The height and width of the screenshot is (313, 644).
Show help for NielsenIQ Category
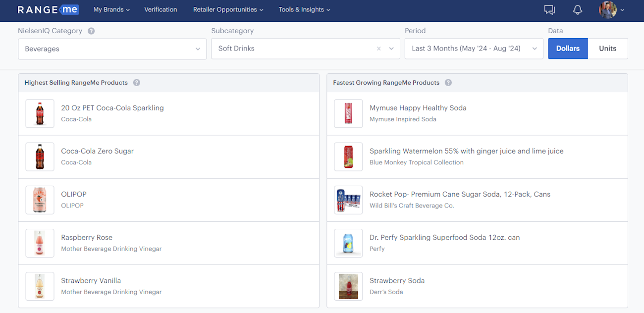(x=91, y=31)
